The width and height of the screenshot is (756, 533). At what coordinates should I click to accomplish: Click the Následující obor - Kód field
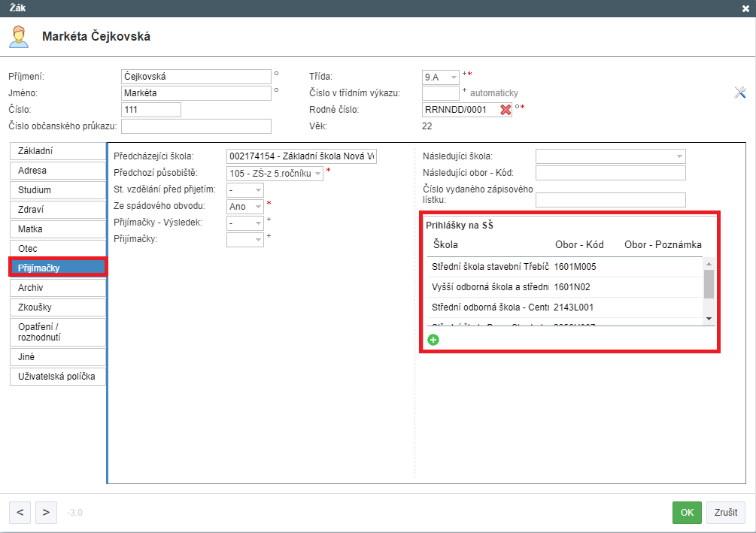(610, 173)
